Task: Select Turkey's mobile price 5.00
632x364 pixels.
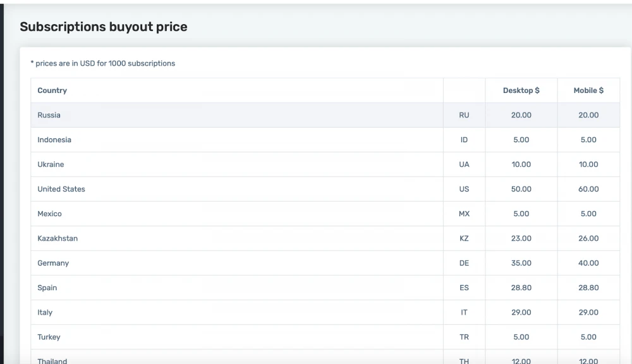Action: point(588,337)
